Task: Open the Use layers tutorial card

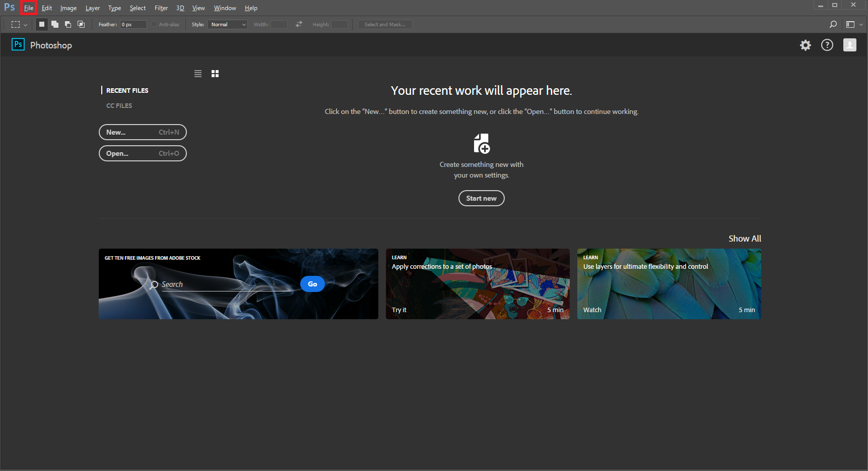Action: [x=669, y=284]
